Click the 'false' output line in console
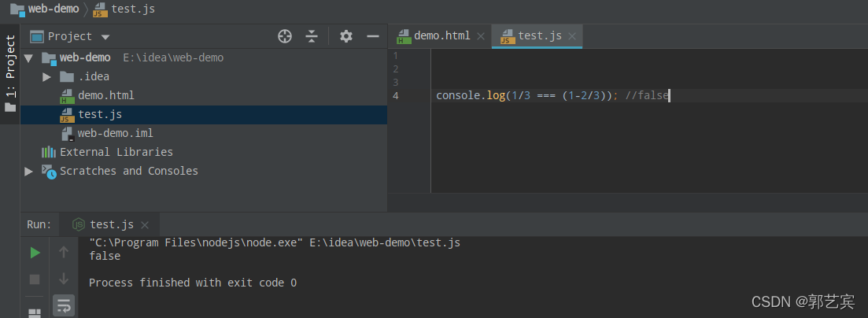 click(105, 256)
